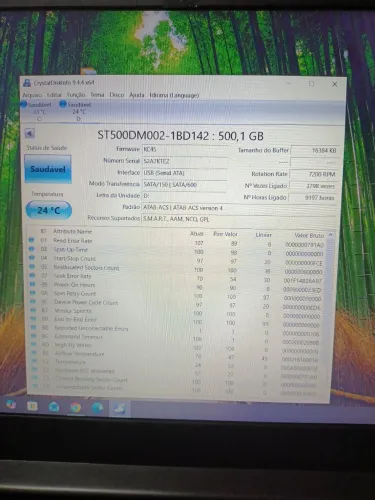
Task: Open the Ajuda menu
Action: (137, 95)
